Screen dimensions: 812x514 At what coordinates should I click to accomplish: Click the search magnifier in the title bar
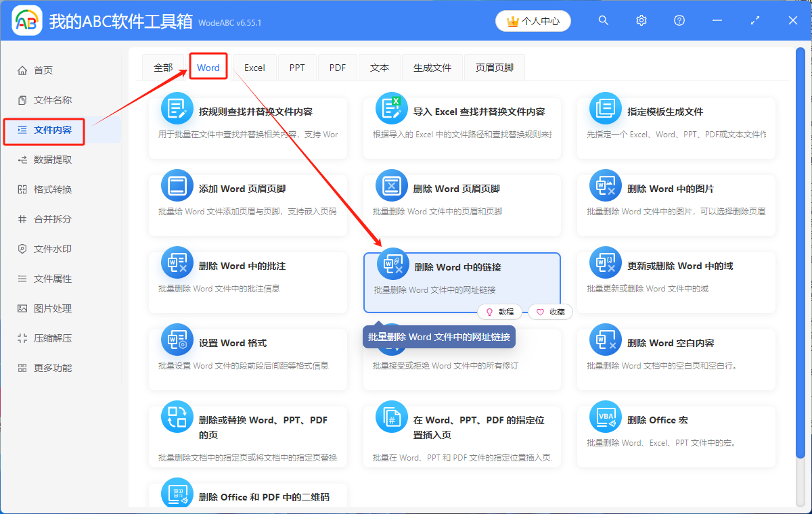click(x=603, y=20)
